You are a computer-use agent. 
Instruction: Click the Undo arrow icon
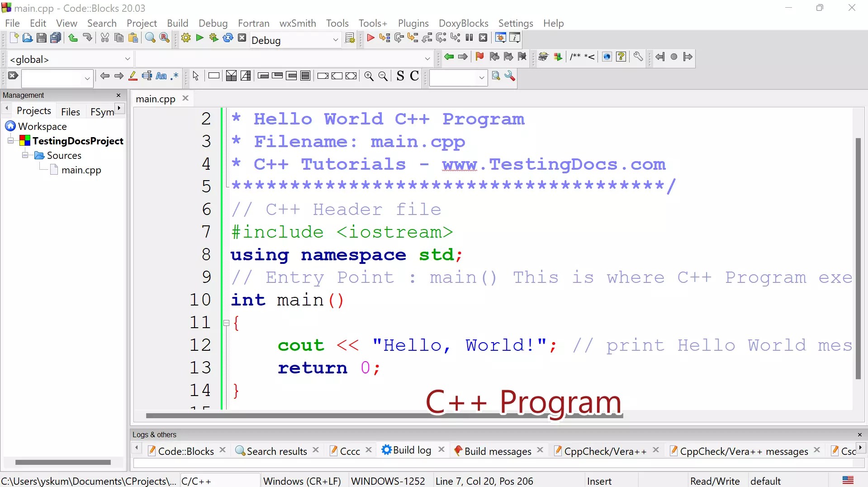(x=73, y=38)
